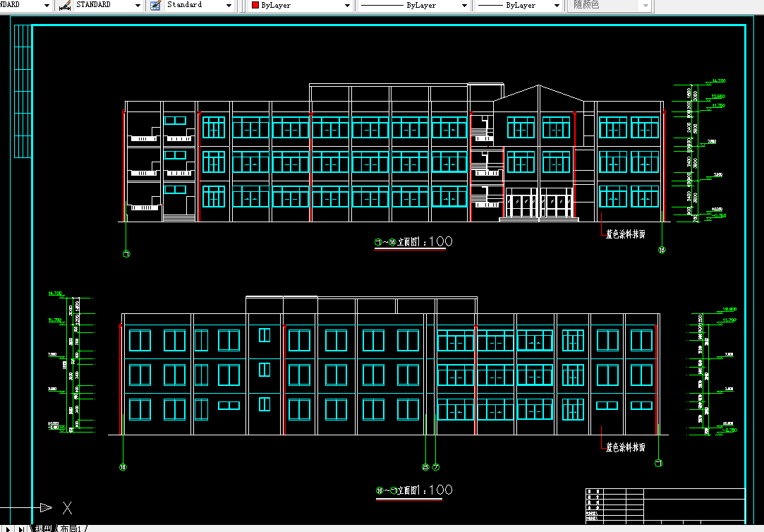
Task: Click the UCS X axis label
Action: 67,509
